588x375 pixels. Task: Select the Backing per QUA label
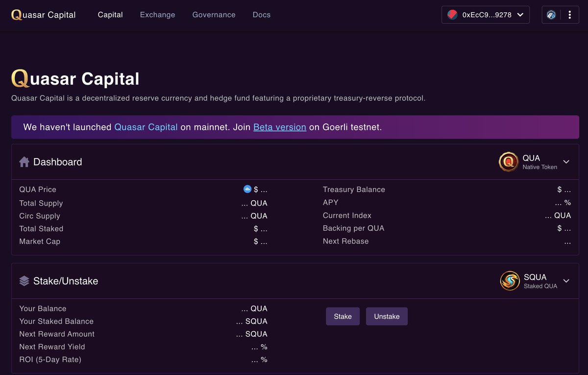[354, 228]
